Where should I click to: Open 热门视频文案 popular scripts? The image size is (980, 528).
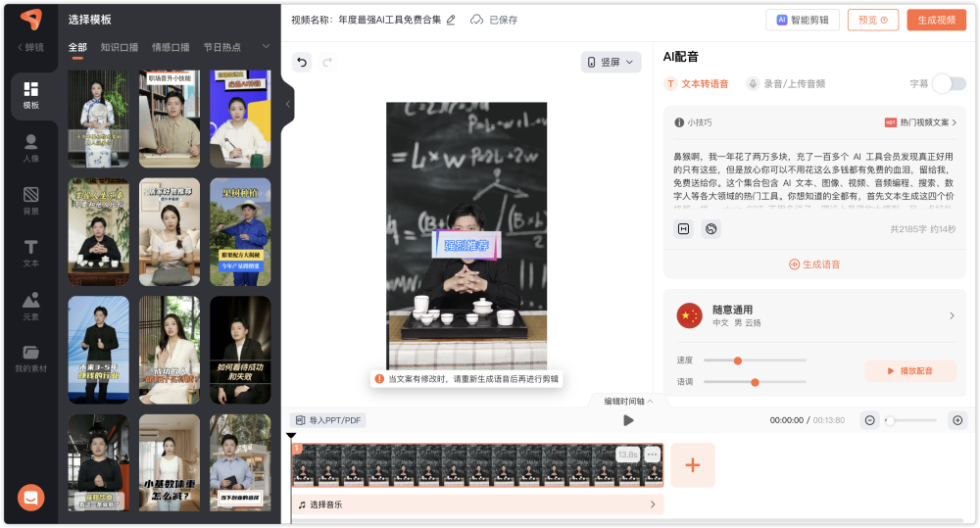pyautogui.click(x=920, y=122)
